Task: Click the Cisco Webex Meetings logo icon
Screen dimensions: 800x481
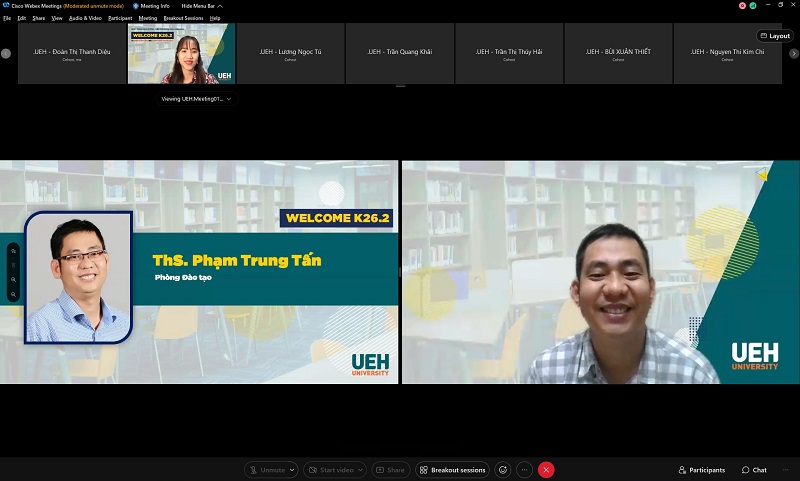Action: click(x=6, y=6)
